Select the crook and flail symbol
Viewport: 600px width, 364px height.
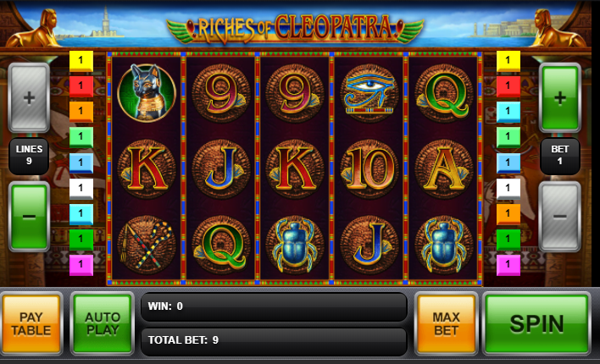pos(146,245)
